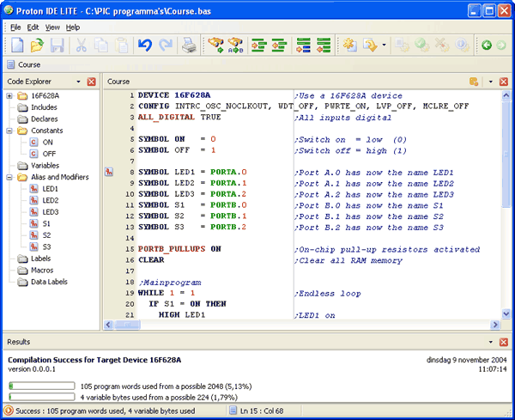Click the editor vertical scrollbar up arrow
Image resolution: width=515 pixels, height=420 pixels.
coord(506,95)
